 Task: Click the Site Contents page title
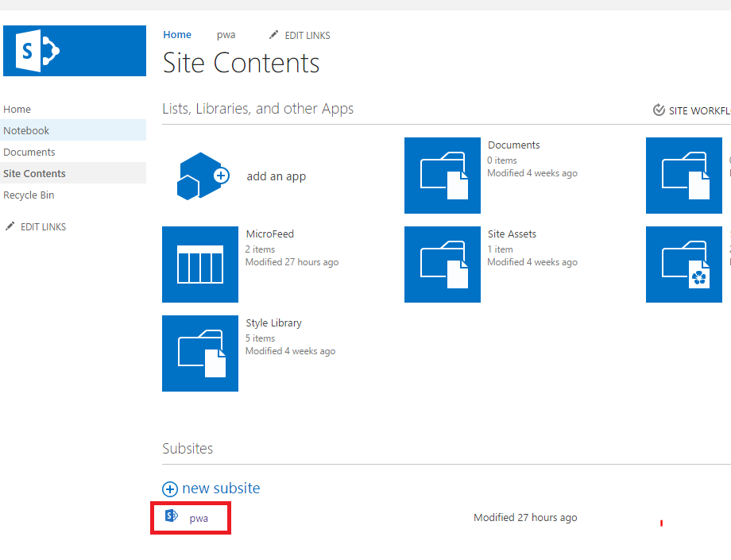coord(241,63)
